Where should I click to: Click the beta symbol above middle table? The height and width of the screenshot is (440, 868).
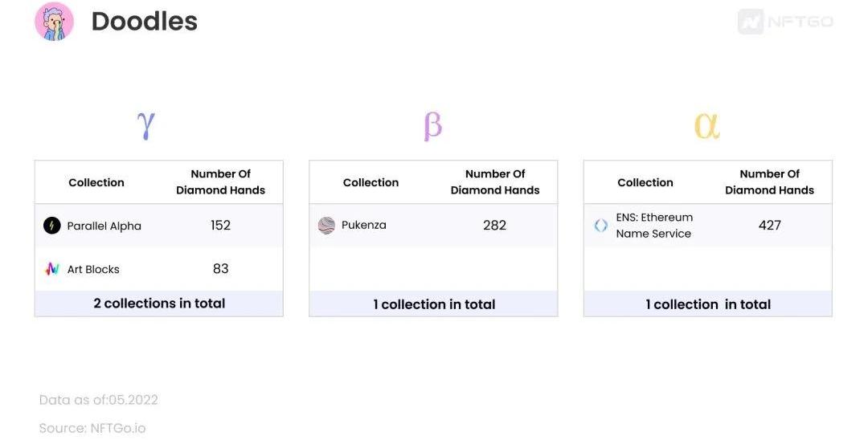pyautogui.click(x=432, y=125)
